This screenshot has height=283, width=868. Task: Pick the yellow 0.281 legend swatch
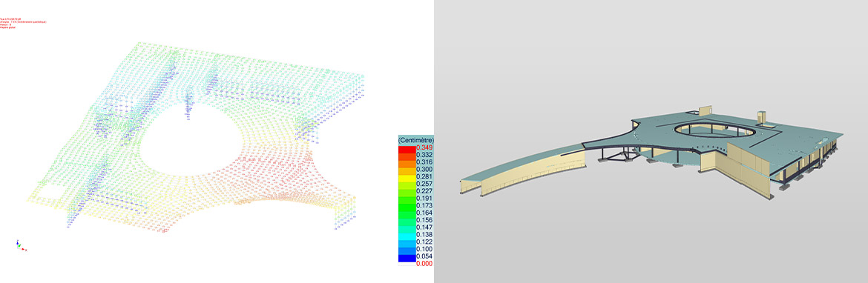click(407, 177)
